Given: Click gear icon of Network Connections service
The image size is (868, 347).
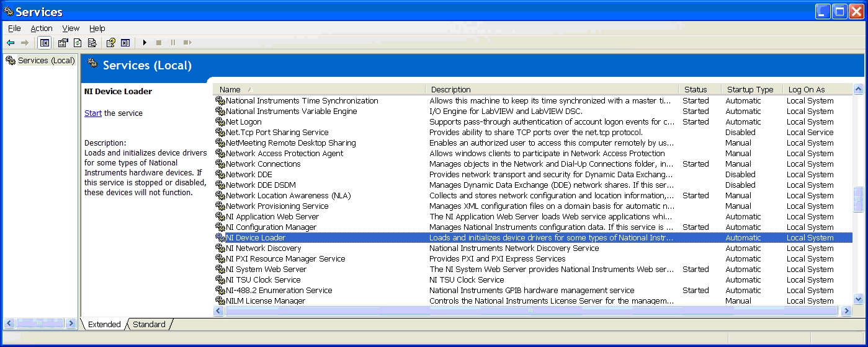Looking at the screenshot, I should tap(220, 164).
